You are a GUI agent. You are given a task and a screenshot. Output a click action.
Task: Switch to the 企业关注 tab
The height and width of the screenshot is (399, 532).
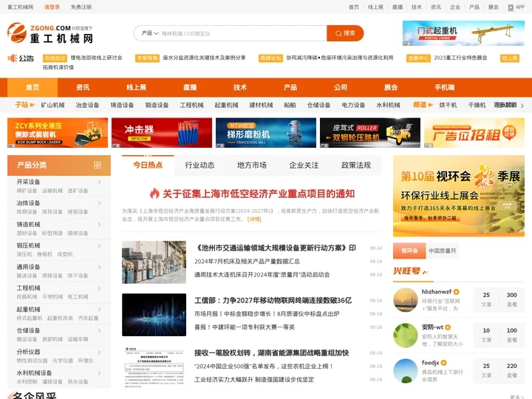304,166
